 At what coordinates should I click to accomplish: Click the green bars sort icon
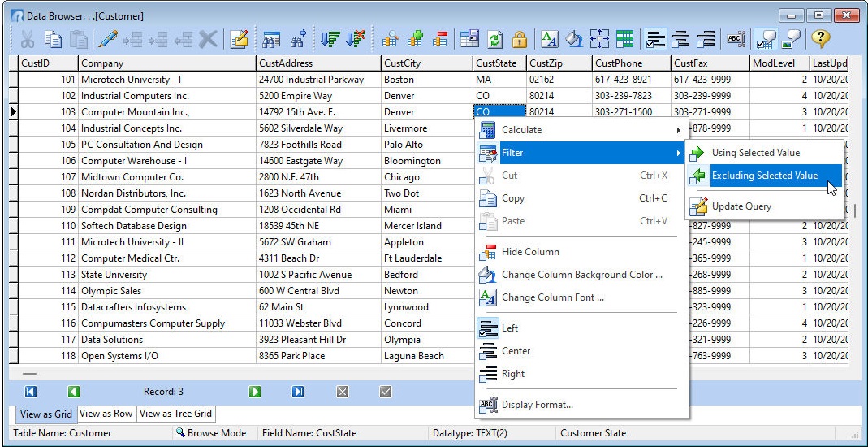pyautogui.click(x=330, y=39)
